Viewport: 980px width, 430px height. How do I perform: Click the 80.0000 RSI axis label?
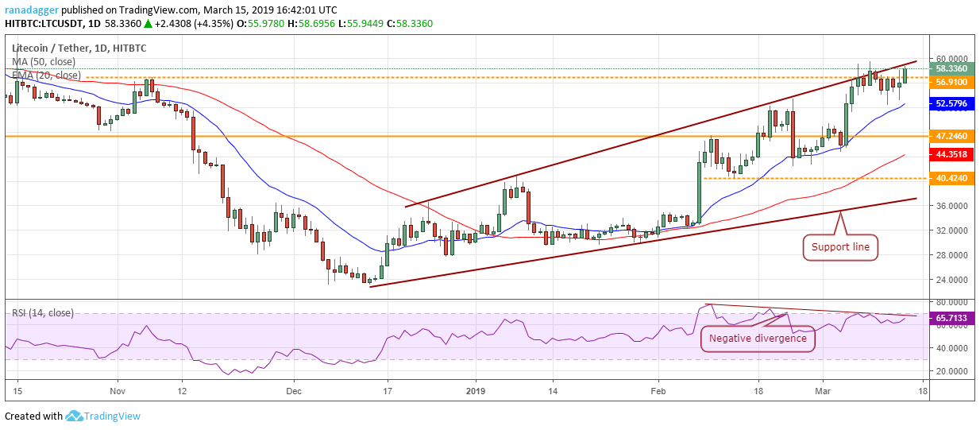tap(952, 303)
